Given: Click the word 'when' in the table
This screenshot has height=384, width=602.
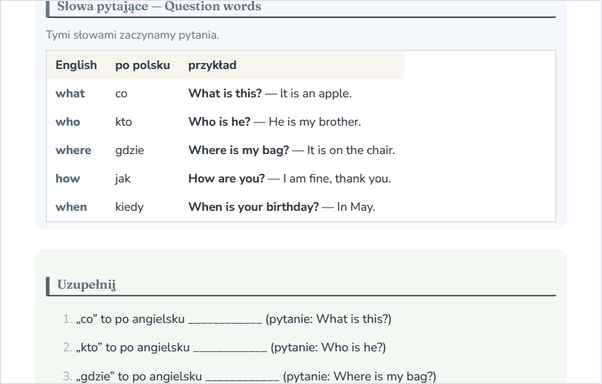Looking at the screenshot, I should pyautogui.click(x=71, y=207).
